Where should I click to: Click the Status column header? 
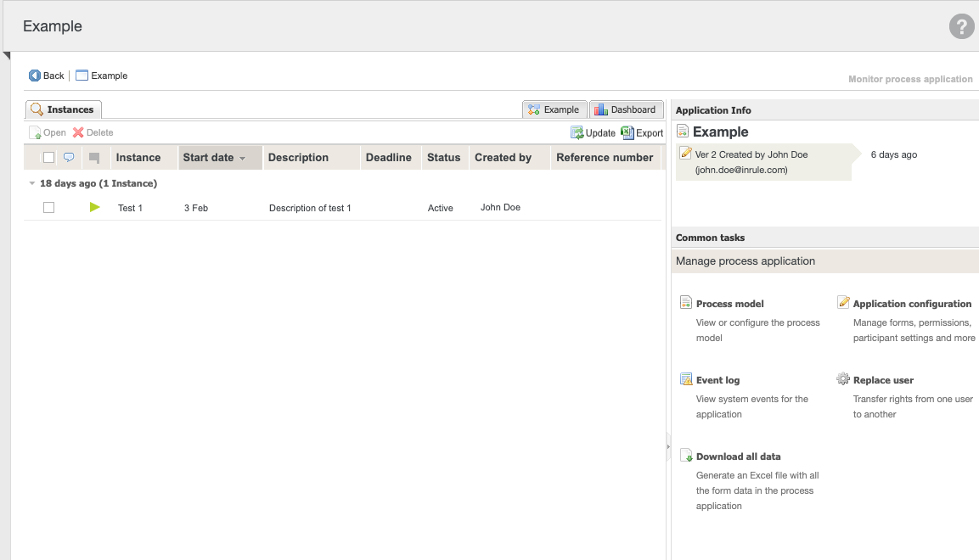click(443, 157)
